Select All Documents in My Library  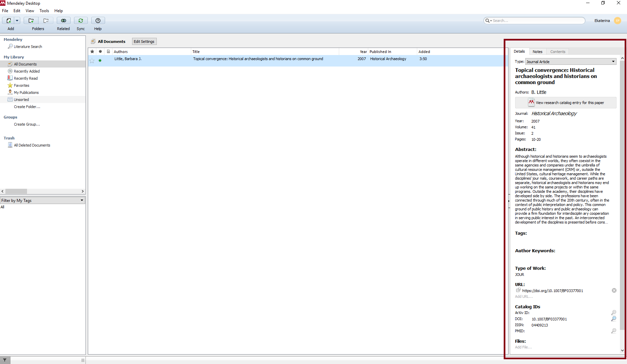(25, 64)
